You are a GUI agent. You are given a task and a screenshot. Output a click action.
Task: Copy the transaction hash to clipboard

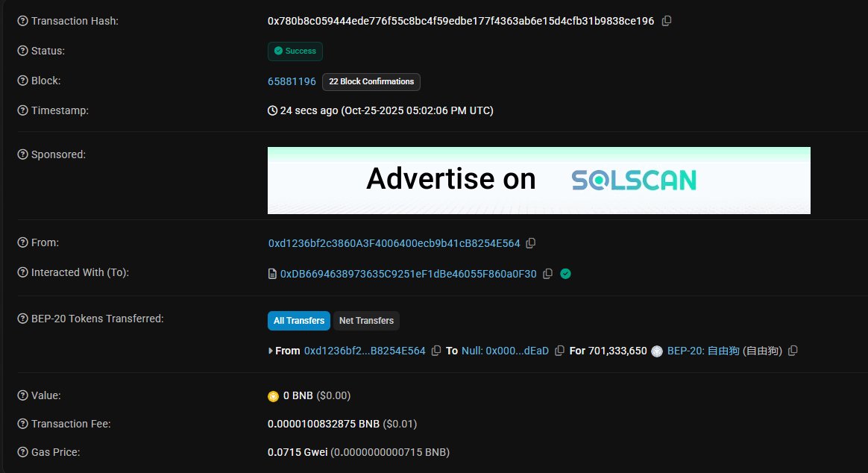point(667,21)
